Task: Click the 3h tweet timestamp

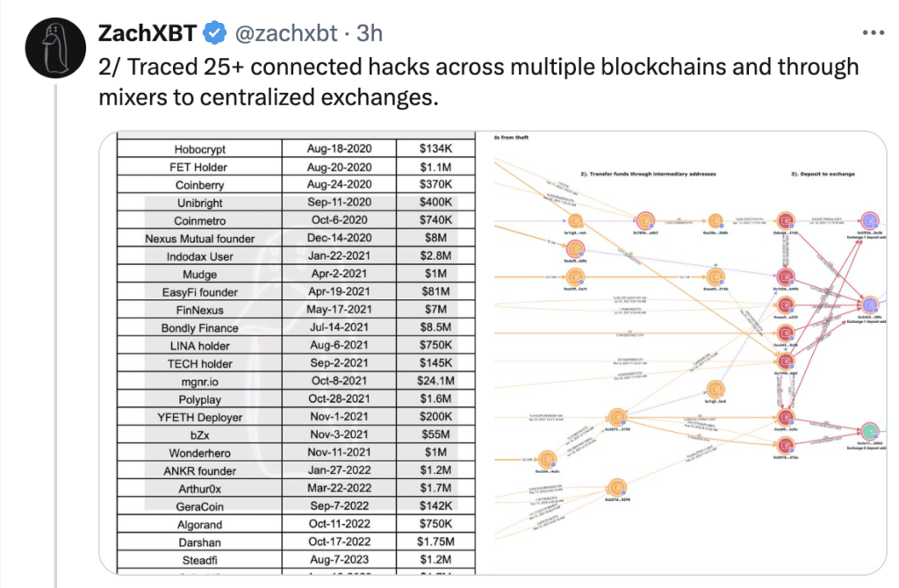Action: pyautogui.click(x=370, y=34)
